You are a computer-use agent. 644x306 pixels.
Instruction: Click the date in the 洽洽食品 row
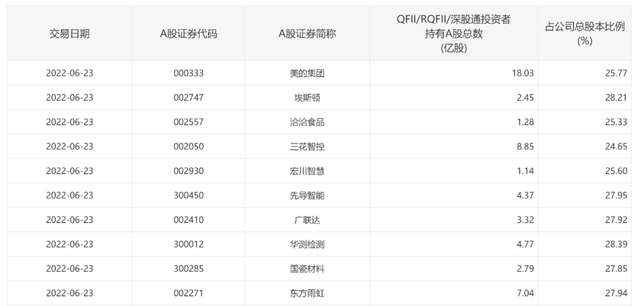pos(69,122)
